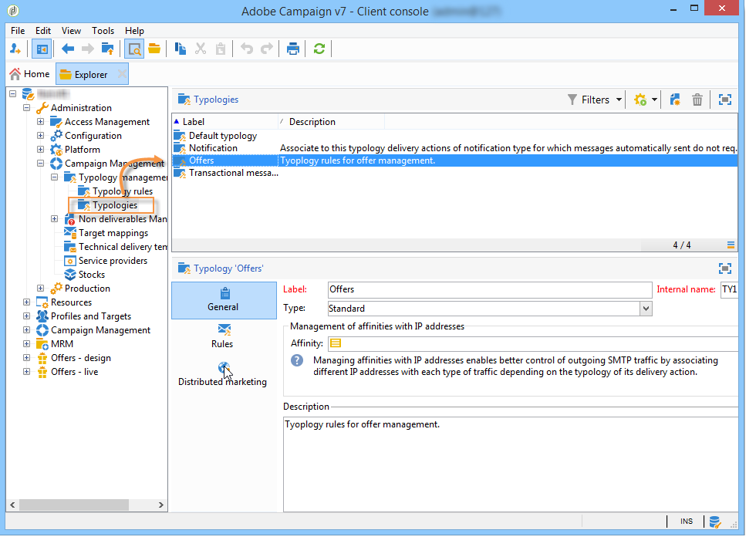This screenshot has width=756, height=547.
Task: Switch to the Home tab
Action: click(29, 74)
